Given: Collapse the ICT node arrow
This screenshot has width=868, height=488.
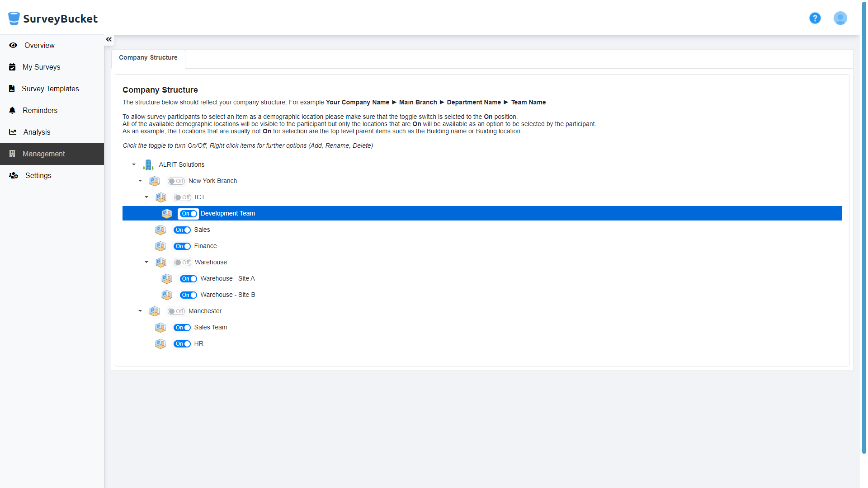Looking at the screenshot, I should [146, 197].
